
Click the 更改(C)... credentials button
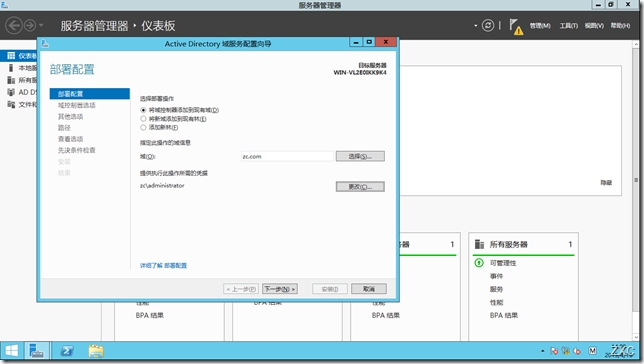pyautogui.click(x=360, y=187)
